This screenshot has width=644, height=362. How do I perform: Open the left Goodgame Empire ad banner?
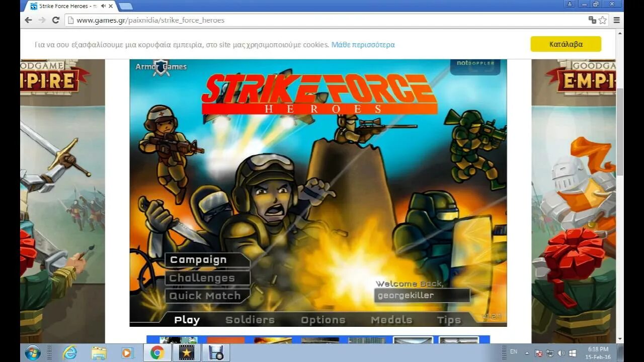click(62, 201)
